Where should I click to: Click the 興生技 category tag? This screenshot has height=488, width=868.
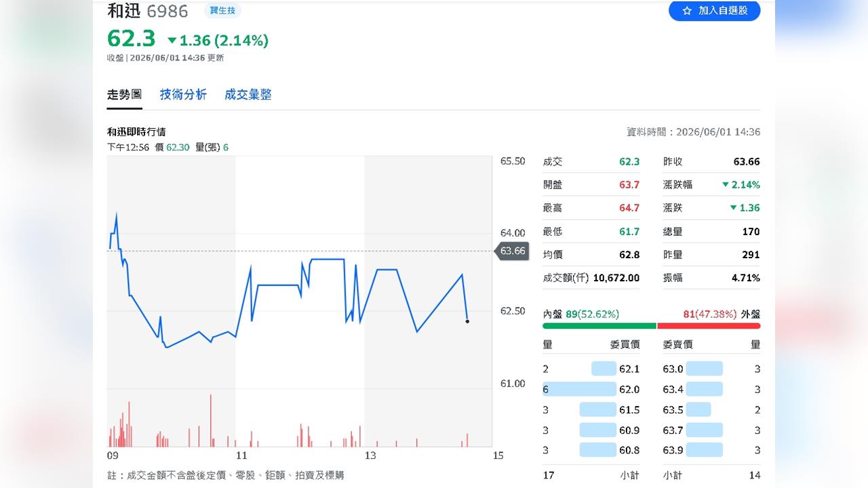[x=222, y=11]
